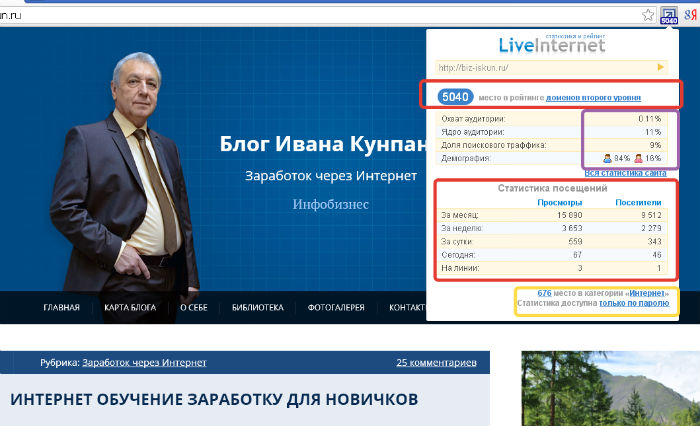700x426 pixels.
Task: Click the female demographics icon
Action: 638,158
